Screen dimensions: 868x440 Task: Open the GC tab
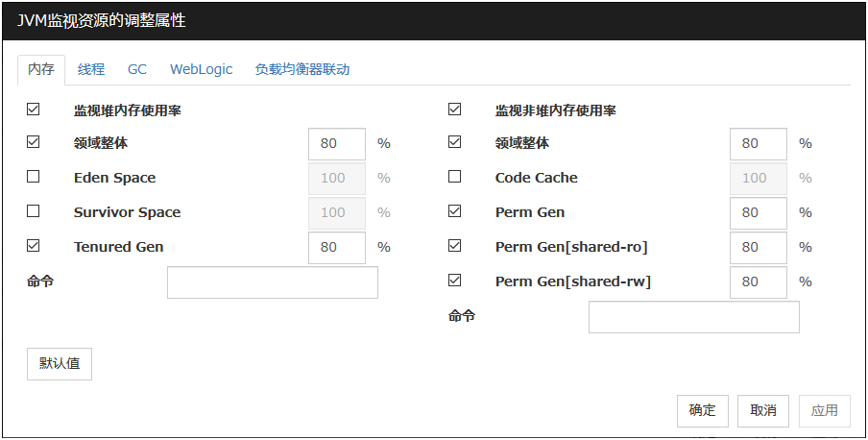click(137, 69)
